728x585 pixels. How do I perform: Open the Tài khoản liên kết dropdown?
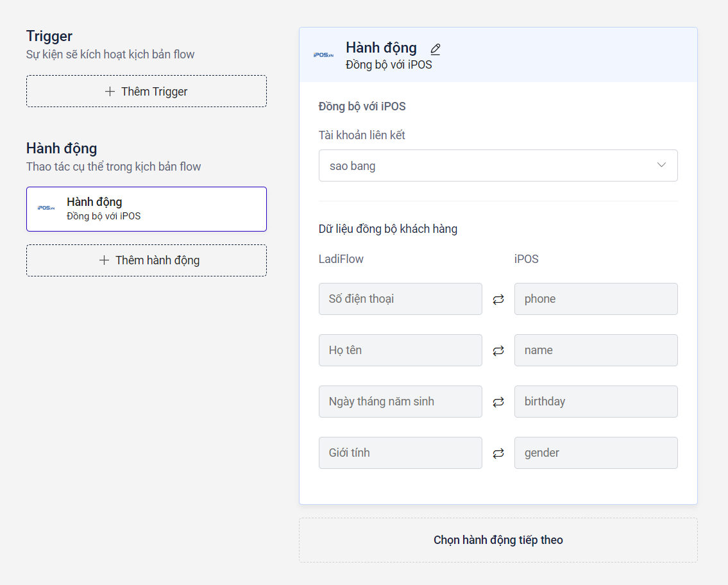tap(498, 165)
